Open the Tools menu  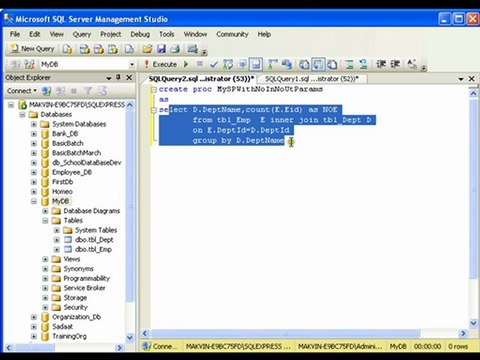[167, 34]
